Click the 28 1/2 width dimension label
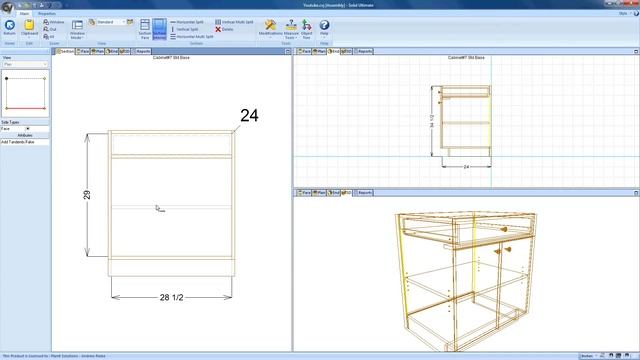The image size is (640, 360). coord(171,298)
